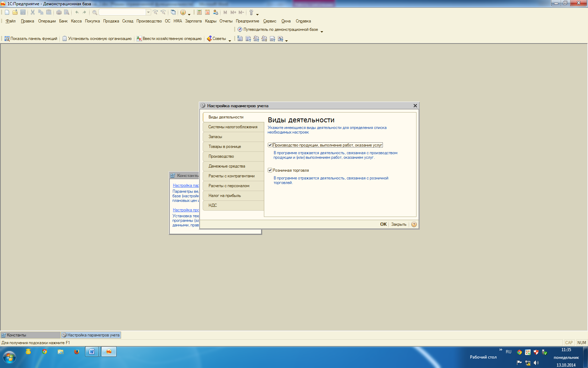Select the Денежные средства tab

click(233, 166)
